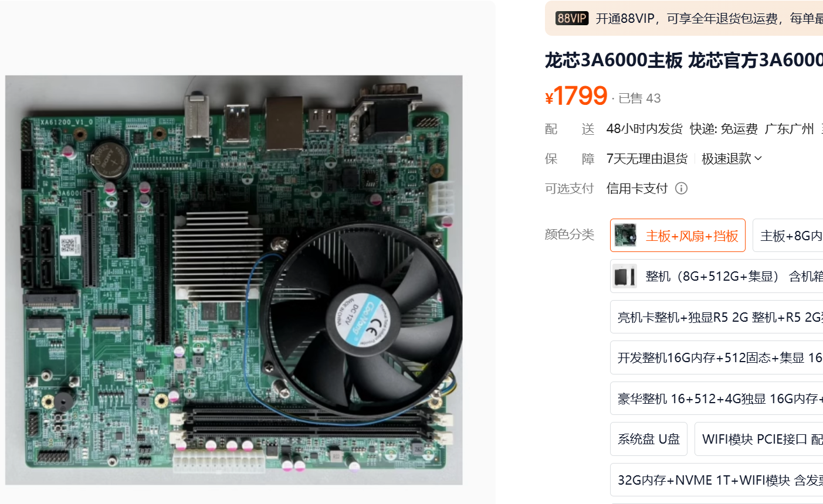
Task: Choose the 整机（8G+512G+集显）option
Action: pyautogui.click(x=717, y=276)
